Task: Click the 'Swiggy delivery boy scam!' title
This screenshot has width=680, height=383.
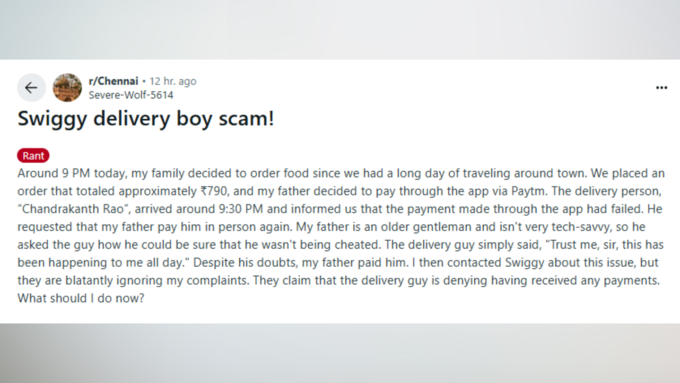Action: pos(146,118)
